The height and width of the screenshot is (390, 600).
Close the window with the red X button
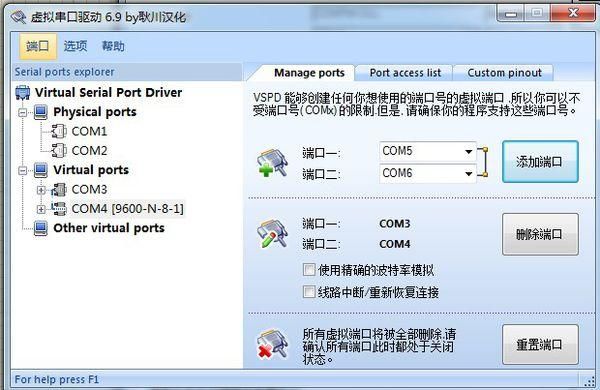572,13
